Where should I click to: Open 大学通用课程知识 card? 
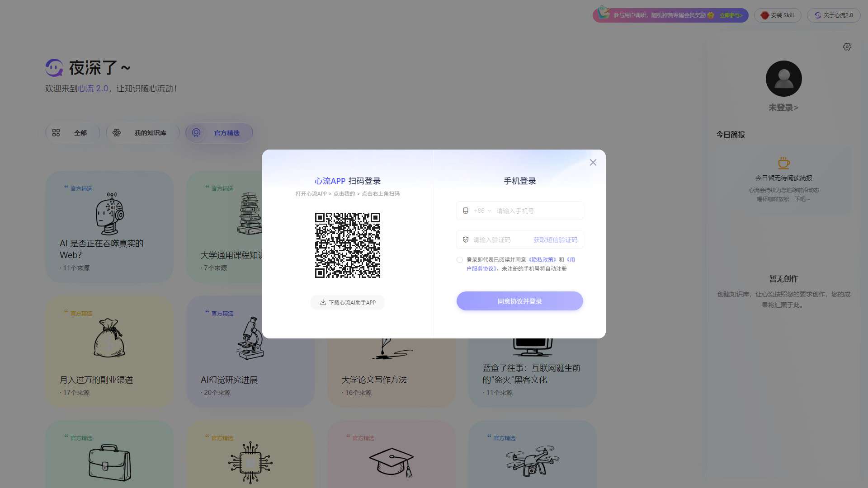pos(224,227)
